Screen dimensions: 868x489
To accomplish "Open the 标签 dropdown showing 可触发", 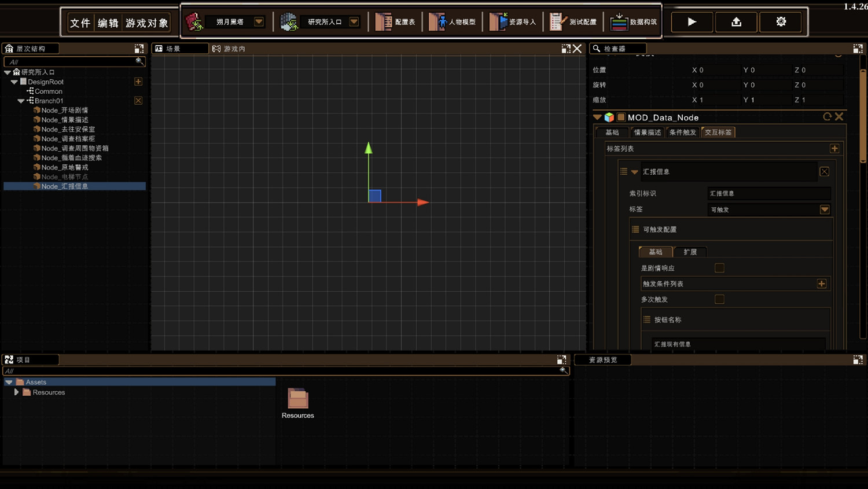I will (x=825, y=209).
